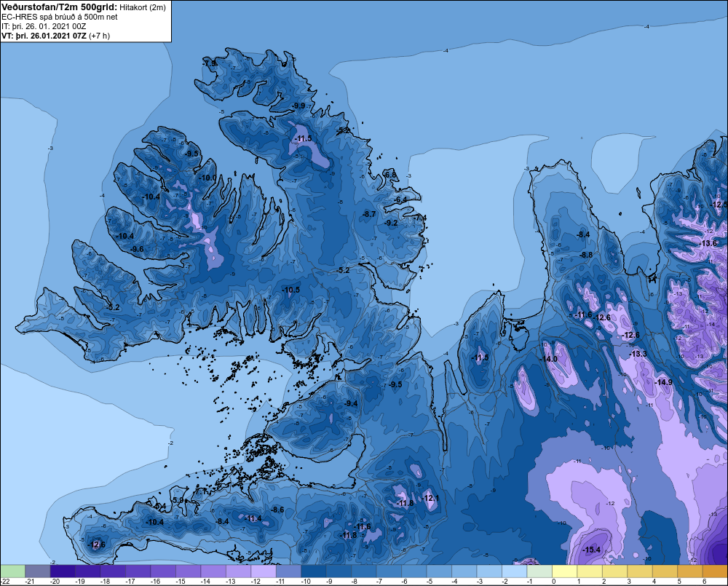728x586 pixels.
Task: Click the -7.9 temperature value on the map
Action: click(x=210, y=63)
